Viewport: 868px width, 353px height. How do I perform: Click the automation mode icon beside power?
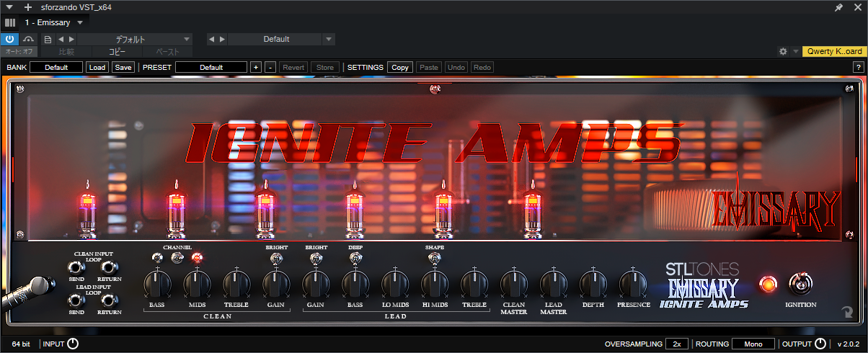(x=28, y=39)
